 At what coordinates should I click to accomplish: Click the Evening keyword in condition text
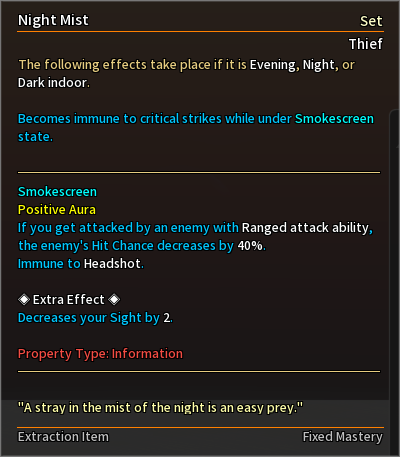pos(273,65)
